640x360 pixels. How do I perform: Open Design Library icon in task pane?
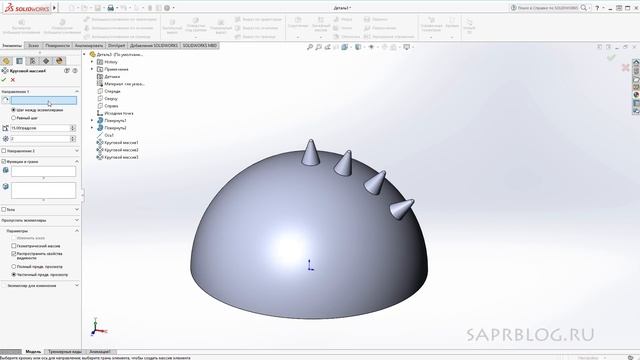636,71
